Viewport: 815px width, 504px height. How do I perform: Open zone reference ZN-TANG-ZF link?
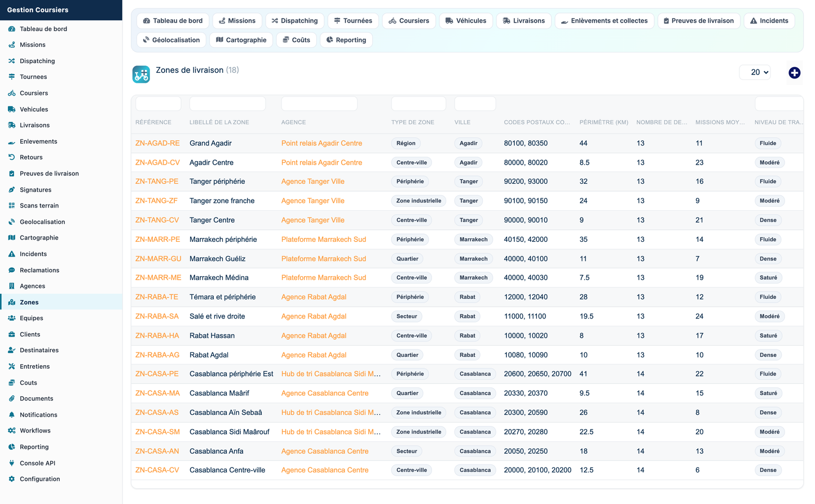click(x=156, y=201)
